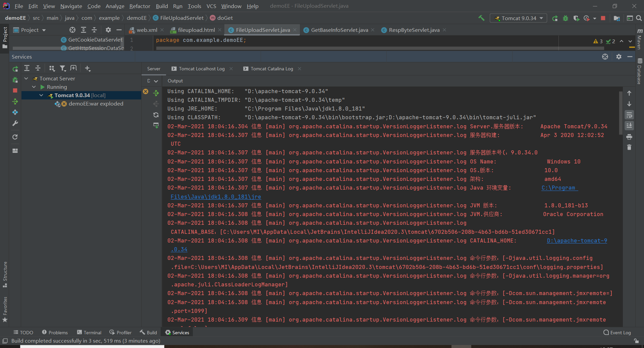This screenshot has height=348, width=644.
Task: Toggle scroll to end of console
Action: (x=629, y=126)
